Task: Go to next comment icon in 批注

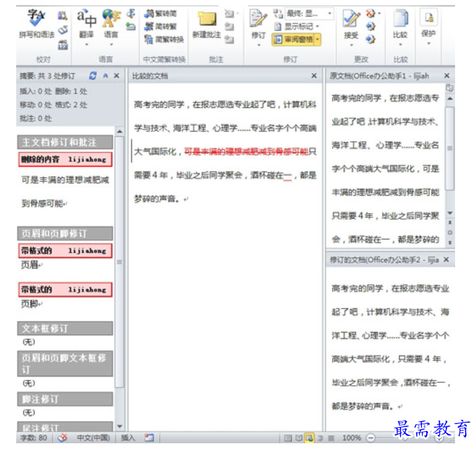Action: [230, 40]
